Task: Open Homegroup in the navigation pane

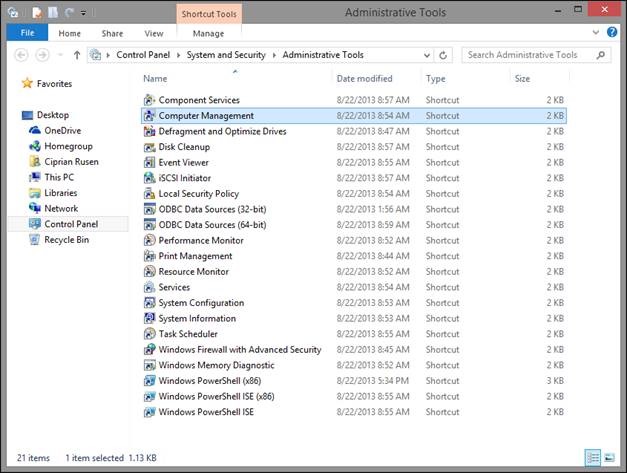Action: 68,146
